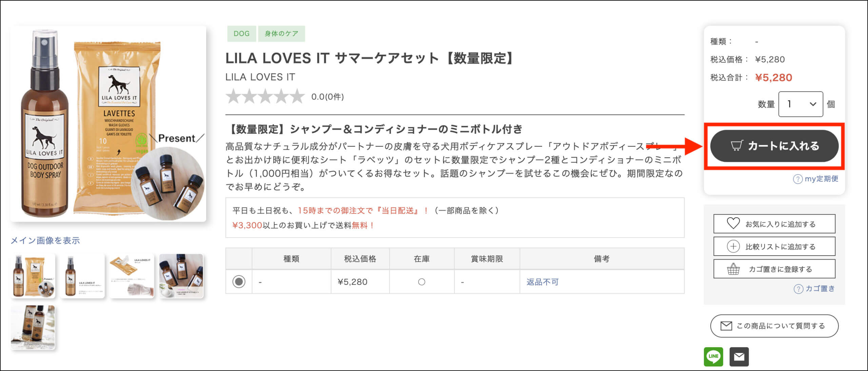Image resolution: width=868 pixels, height=371 pixels.
Task: Click 比較リストに追加する button
Action: (x=774, y=246)
